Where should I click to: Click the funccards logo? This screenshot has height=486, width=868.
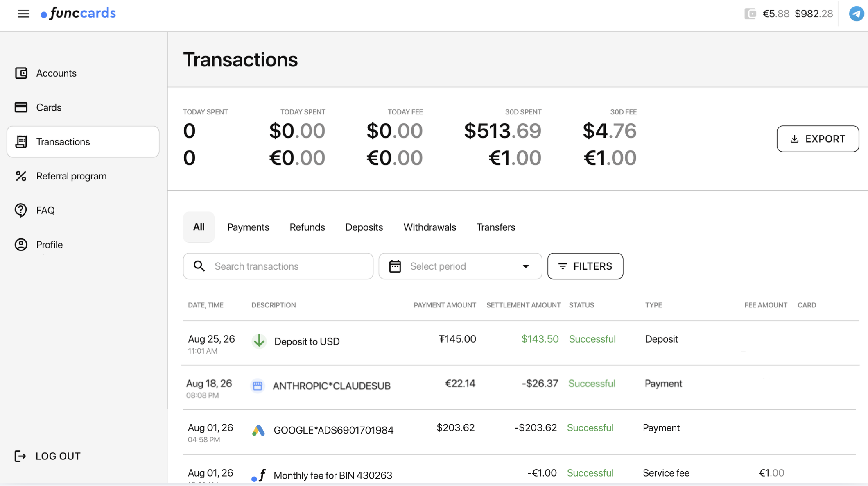point(78,14)
